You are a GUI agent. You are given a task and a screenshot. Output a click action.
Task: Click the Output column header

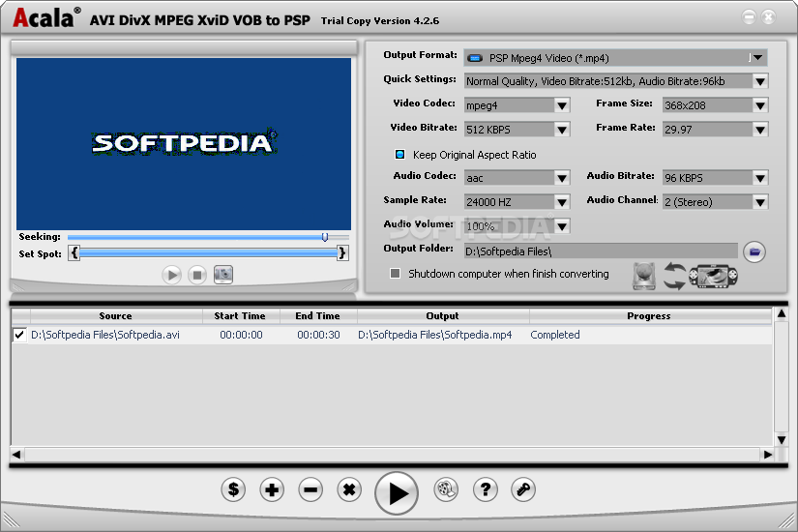click(x=443, y=316)
